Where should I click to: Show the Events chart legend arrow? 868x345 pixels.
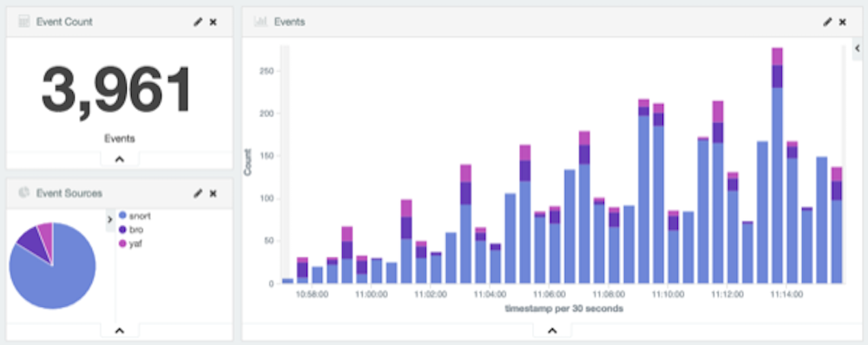pos(858,49)
